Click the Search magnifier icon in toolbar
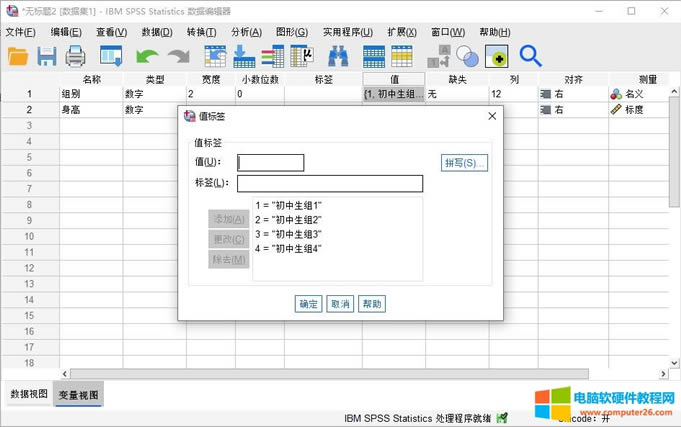Screen dimensions: 681x427 (530, 57)
